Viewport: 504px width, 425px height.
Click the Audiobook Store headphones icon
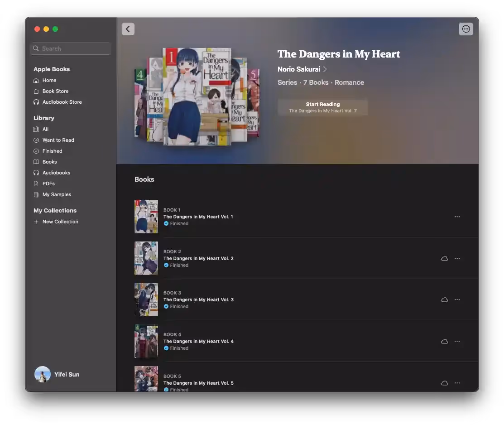point(36,102)
